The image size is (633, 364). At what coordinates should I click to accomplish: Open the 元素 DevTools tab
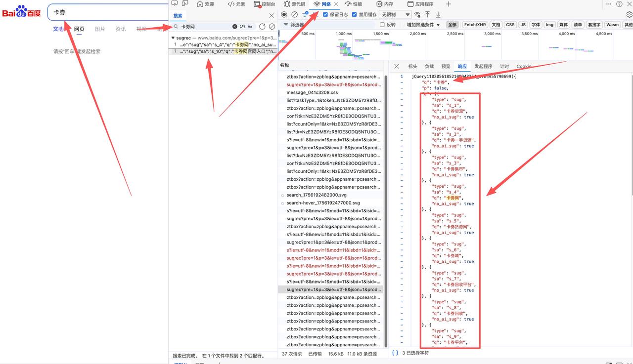coord(236,4)
